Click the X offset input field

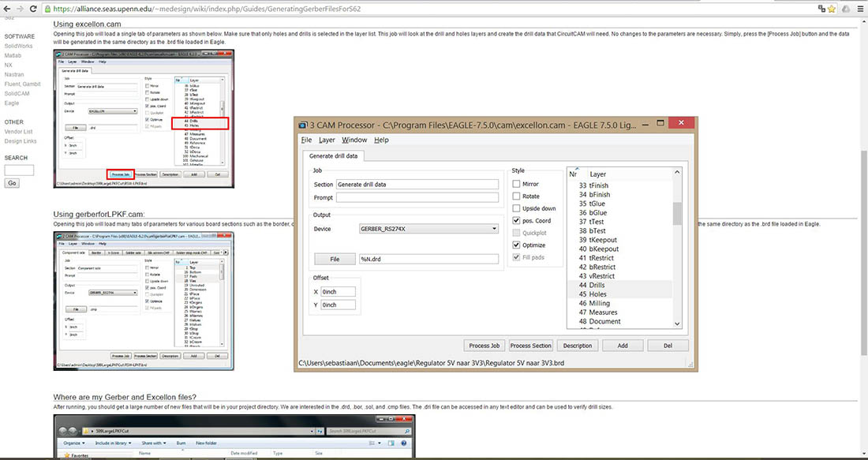click(x=338, y=292)
